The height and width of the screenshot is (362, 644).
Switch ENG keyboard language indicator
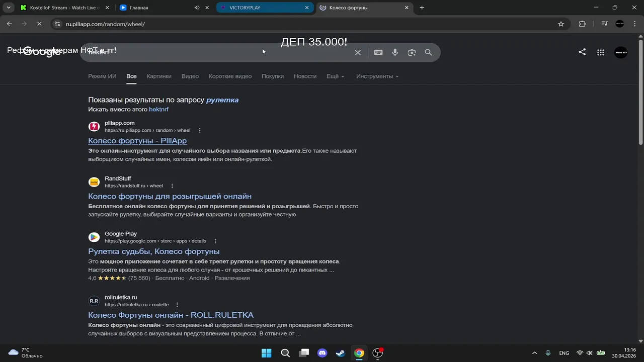564,353
